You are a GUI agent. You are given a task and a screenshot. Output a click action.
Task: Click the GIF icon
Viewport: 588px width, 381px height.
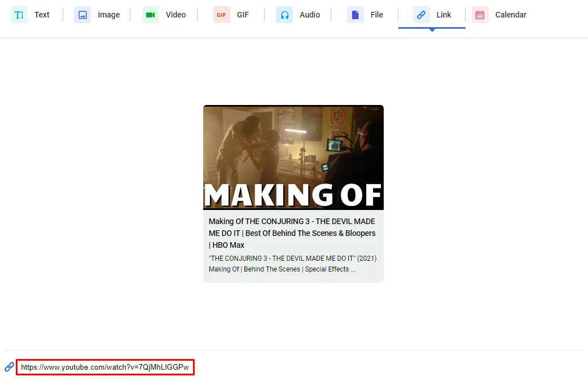221,15
